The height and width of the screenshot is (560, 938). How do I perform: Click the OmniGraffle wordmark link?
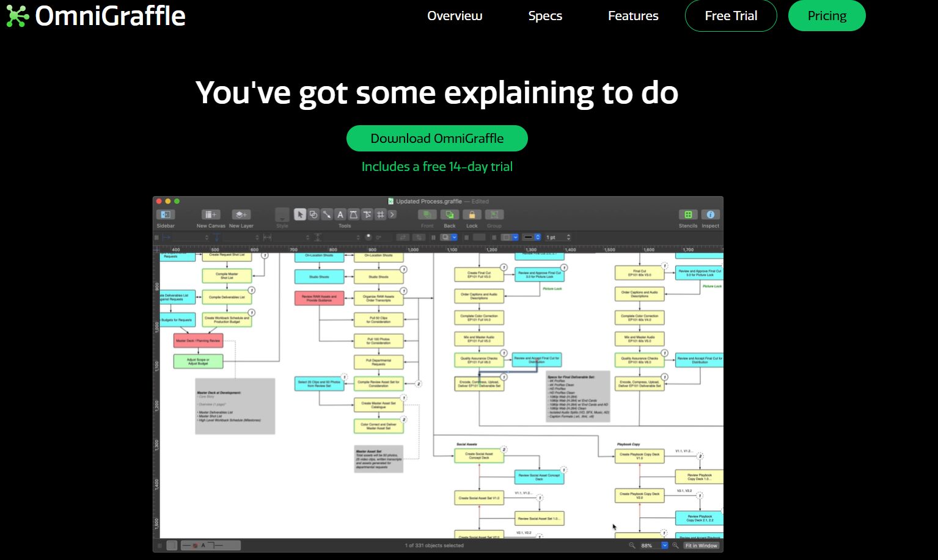(x=110, y=16)
